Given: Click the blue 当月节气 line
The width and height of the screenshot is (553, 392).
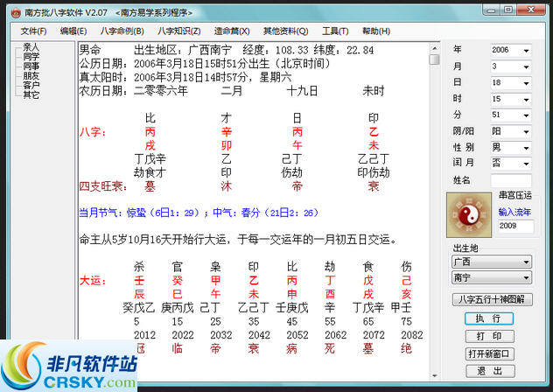Looking at the screenshot, I should 199,213.
